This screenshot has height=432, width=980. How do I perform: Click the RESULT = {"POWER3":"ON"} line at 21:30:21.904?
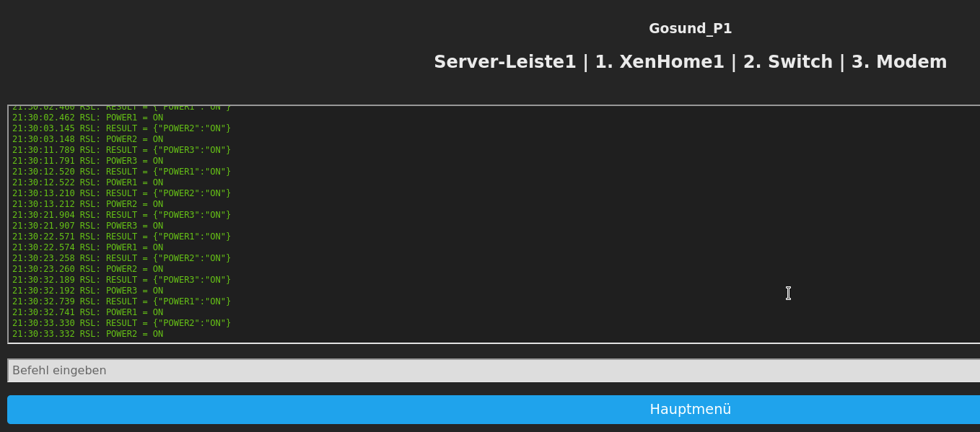click(121, 214)
